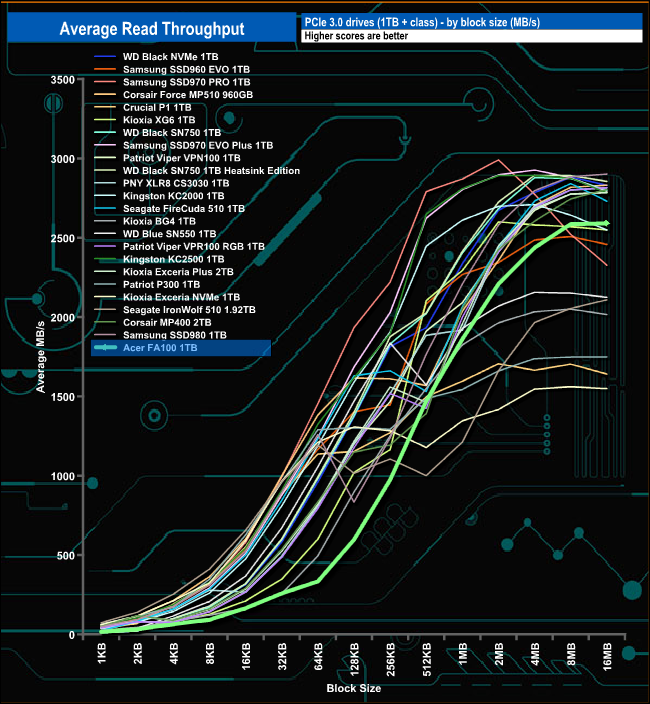This screenshot has height=704, width=650.
Task: Select Kioxia Exceria NVMe 1TB legend label
Action: (x=181, y=297)
